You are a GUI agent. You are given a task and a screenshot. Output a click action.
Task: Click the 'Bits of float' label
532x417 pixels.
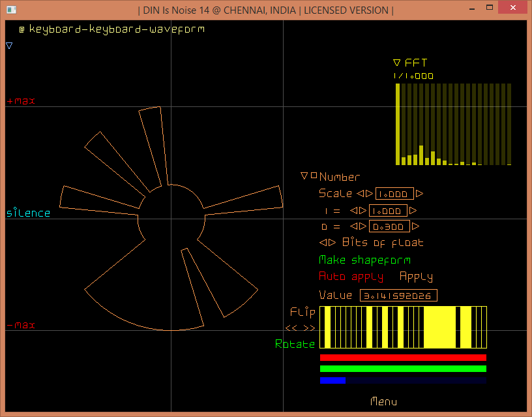383,243
